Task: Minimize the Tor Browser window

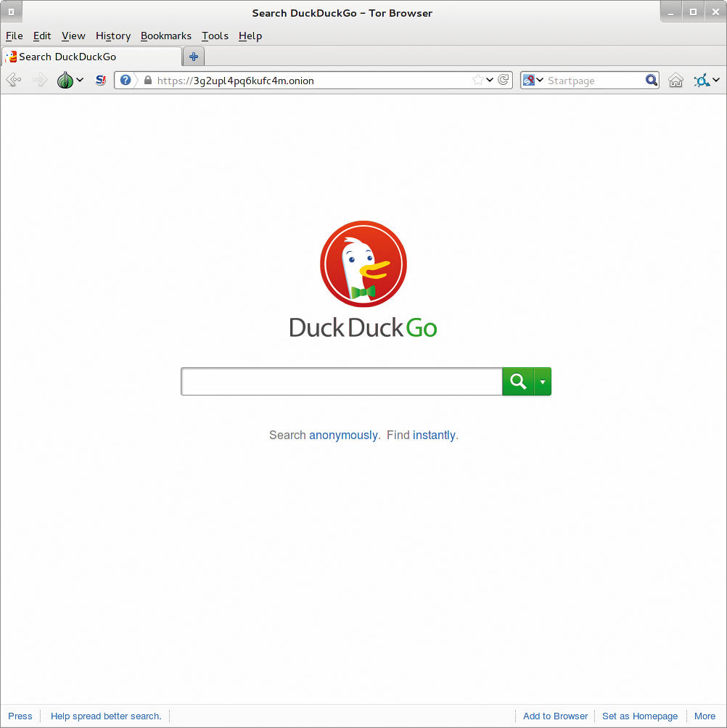Action: pyautogui.click(x=671, y=12)
